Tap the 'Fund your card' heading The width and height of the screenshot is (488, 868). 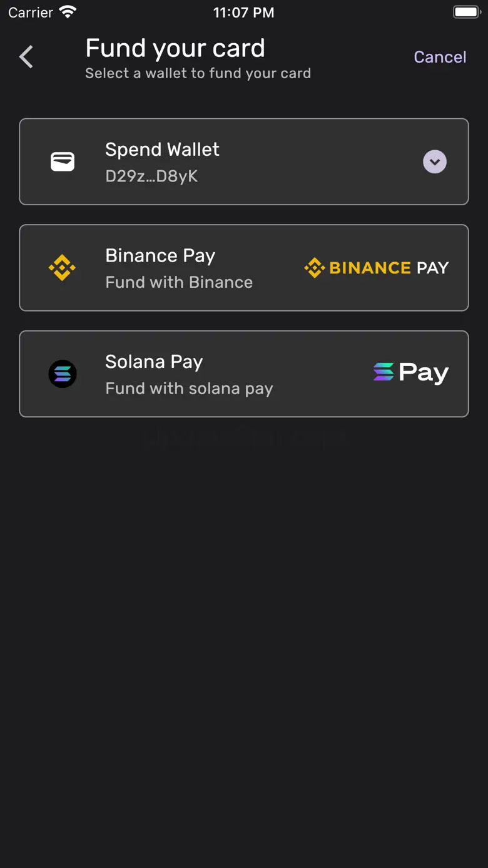coord(175,48)
